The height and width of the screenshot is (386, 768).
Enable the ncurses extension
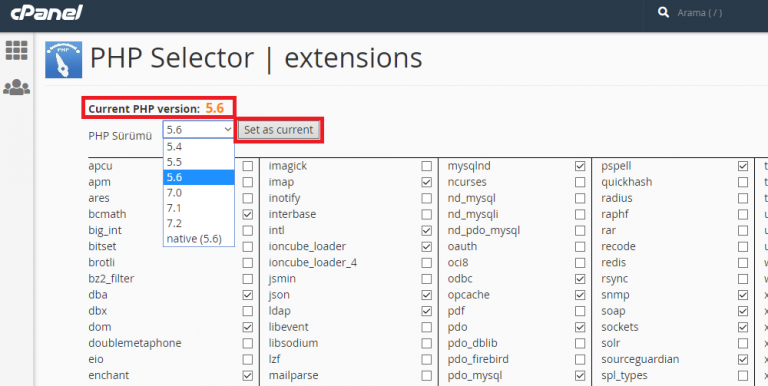coord(580,182)
